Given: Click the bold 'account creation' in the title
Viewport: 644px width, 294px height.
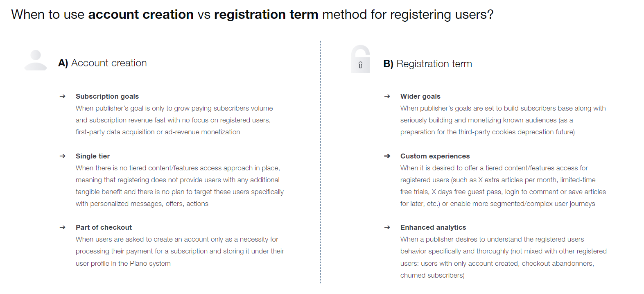Looking at the screenshot, I should (141, 14).
